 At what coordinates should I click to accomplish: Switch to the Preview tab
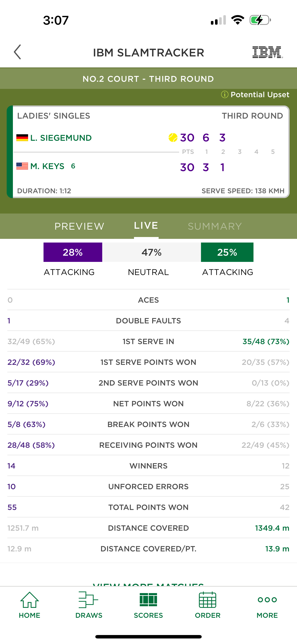(79, 226)
